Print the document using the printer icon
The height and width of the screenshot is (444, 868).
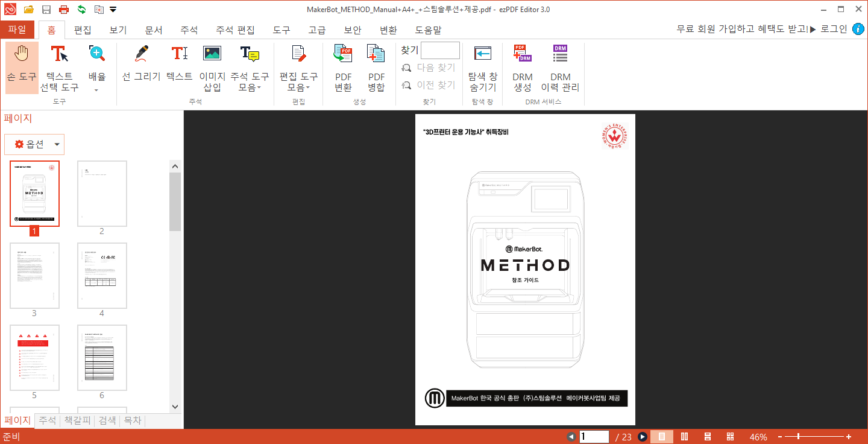64,10
